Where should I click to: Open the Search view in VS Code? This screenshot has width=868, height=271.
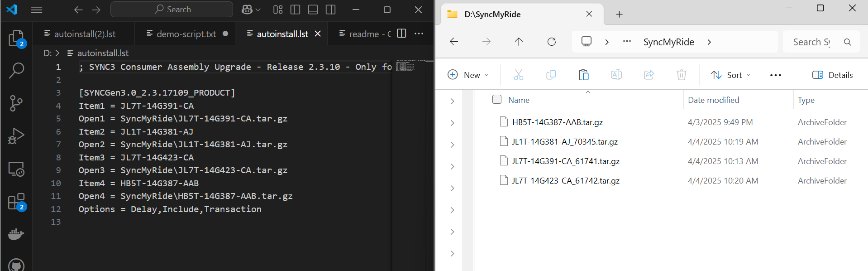click(17, 71)
